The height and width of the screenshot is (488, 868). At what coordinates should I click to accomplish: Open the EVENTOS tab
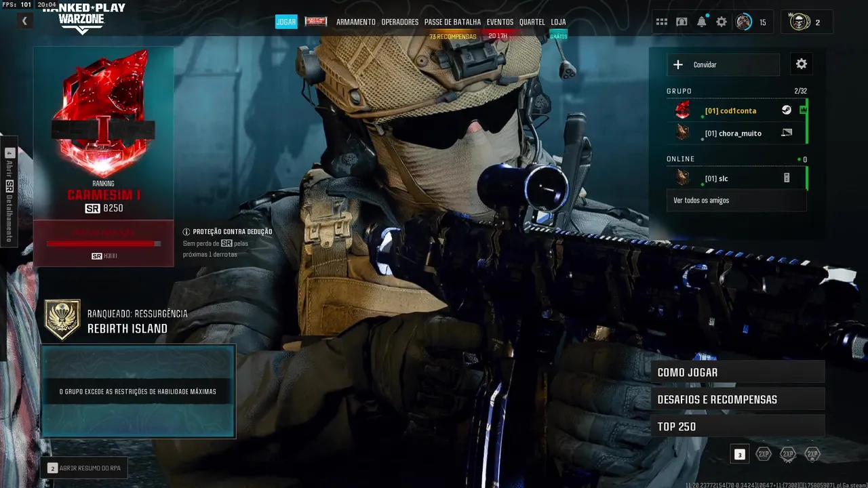pyautogui.click(x=500, y=22)
